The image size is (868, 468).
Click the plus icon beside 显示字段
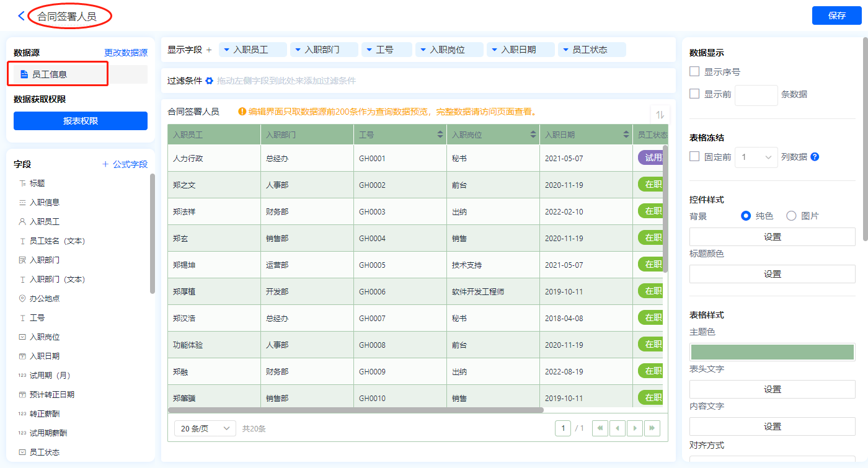pos(209,50)
